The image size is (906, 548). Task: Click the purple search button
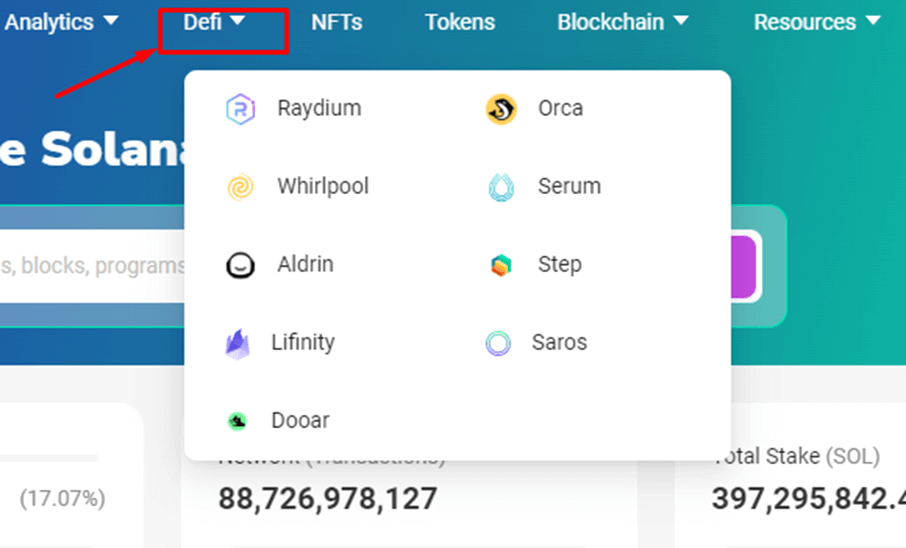tap(744, 266)
